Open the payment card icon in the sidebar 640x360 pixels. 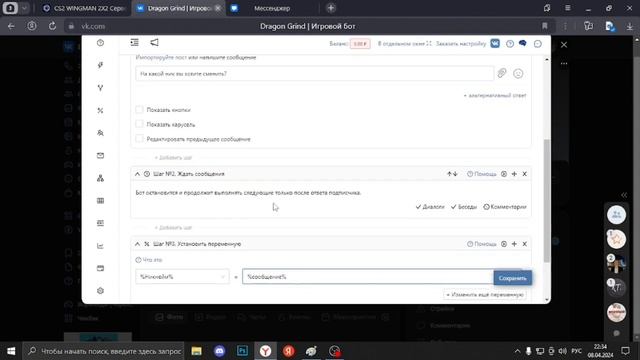click(100, 268)
